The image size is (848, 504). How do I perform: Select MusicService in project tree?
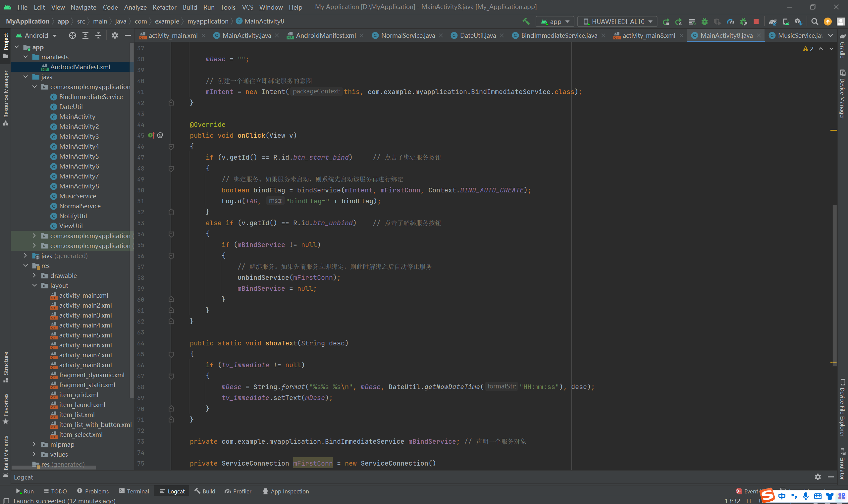(x=78, y=196)
